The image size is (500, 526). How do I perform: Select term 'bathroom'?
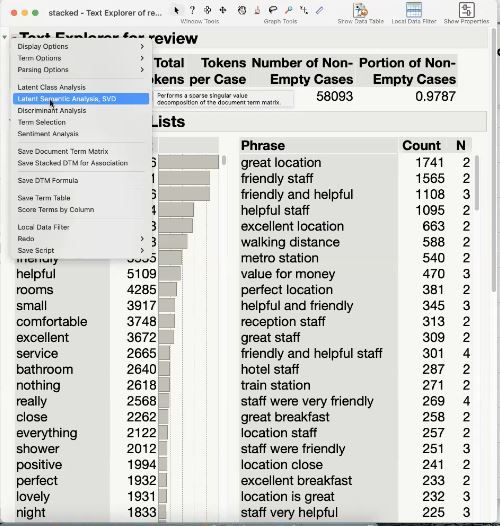[45, 370]
